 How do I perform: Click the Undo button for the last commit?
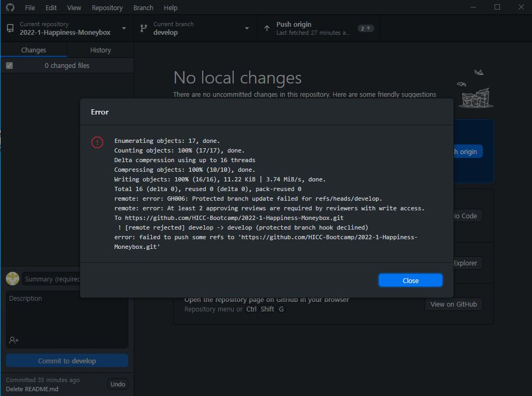tap(118, 384)
